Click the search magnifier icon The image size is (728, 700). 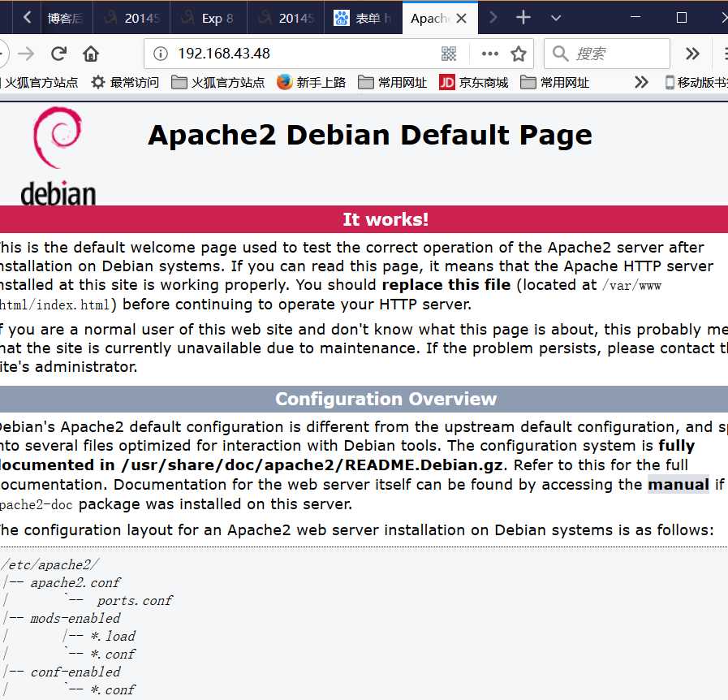(x=560, y=54)
